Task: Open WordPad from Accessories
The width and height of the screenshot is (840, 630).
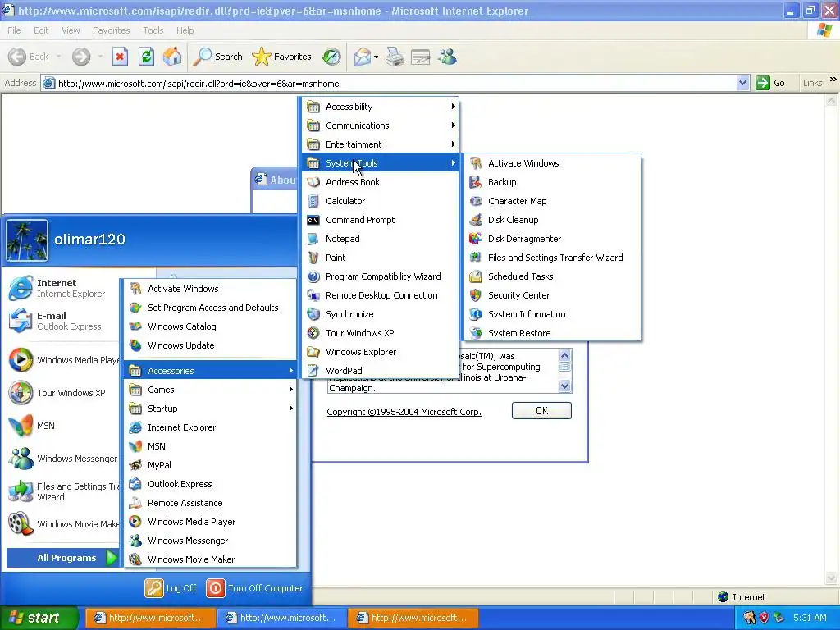Action: point(381,371)
